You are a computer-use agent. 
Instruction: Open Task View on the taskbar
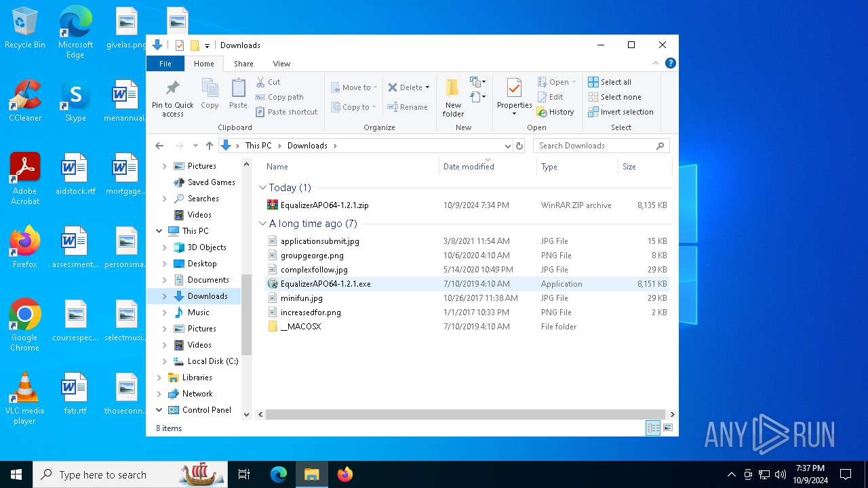[244, 474]
